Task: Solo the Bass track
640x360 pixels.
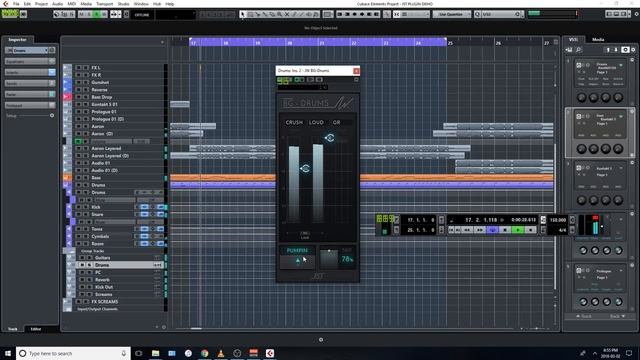Action: (x=86, y=178)
